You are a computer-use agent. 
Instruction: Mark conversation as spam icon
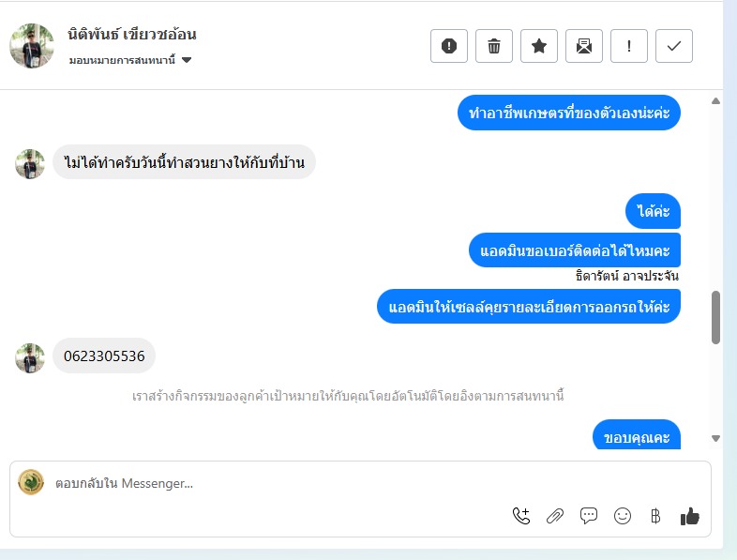449,46
